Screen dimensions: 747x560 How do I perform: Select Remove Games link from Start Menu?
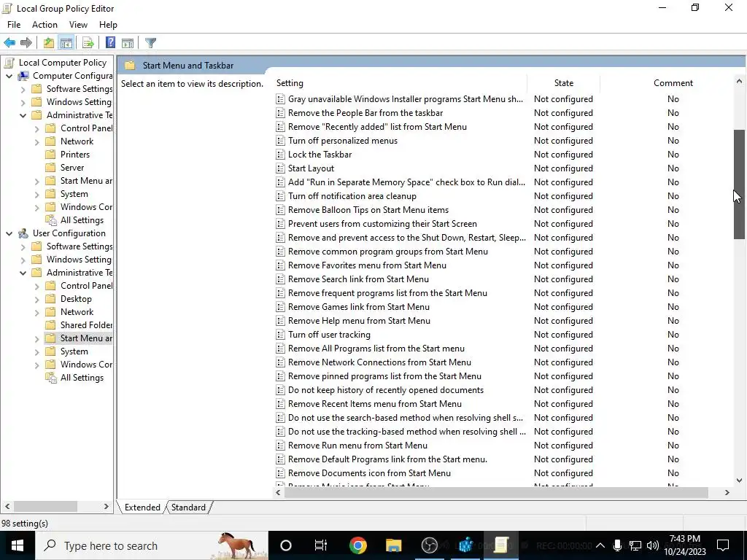(x=359, y=307)
